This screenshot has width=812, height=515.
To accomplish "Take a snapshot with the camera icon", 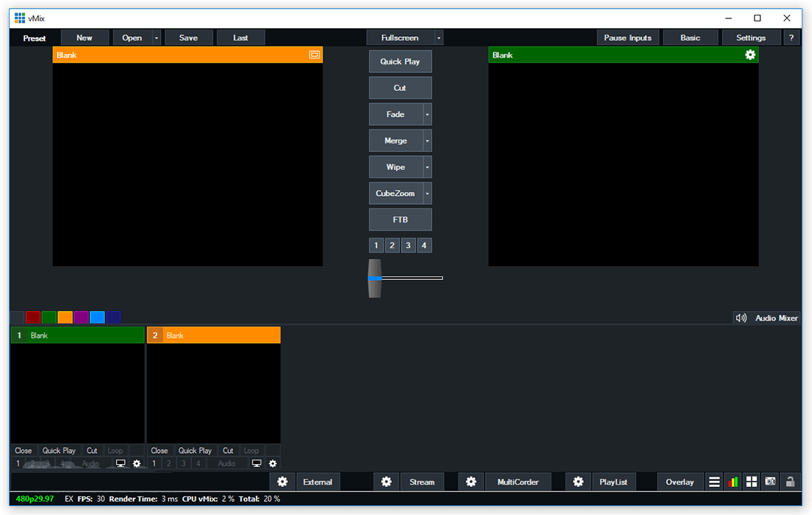I will (x=771, y=482).
